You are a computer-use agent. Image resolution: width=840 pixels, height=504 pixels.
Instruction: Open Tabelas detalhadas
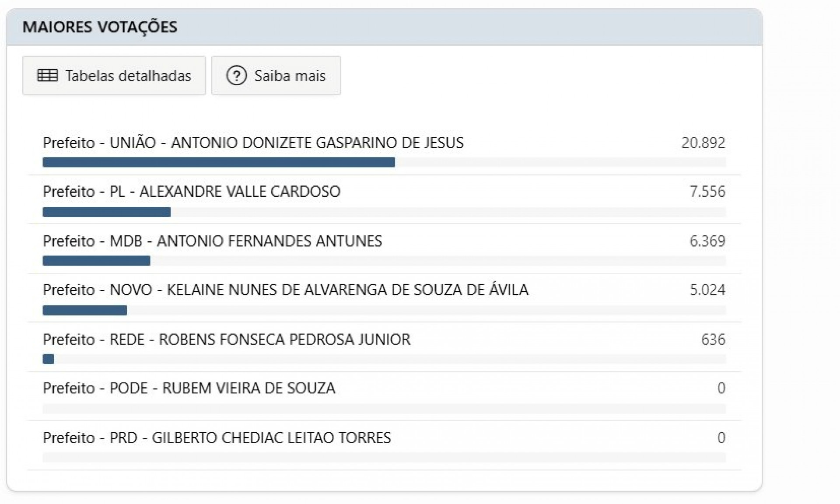[x=114, y=75]
